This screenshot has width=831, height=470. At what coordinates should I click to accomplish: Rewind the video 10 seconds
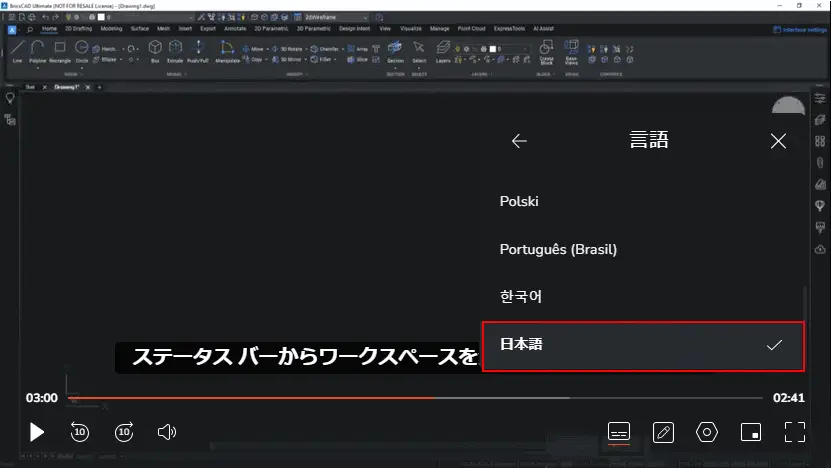coord(80,432)
